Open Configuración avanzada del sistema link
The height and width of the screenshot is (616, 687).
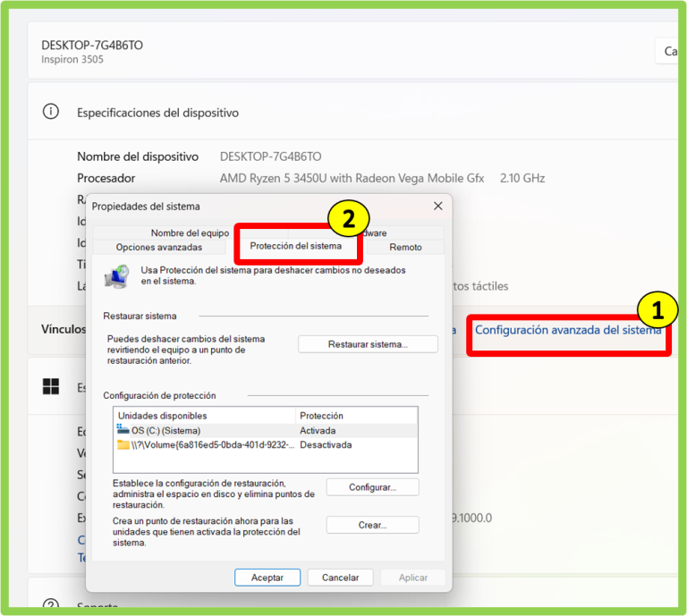click(x=568, y=330)
